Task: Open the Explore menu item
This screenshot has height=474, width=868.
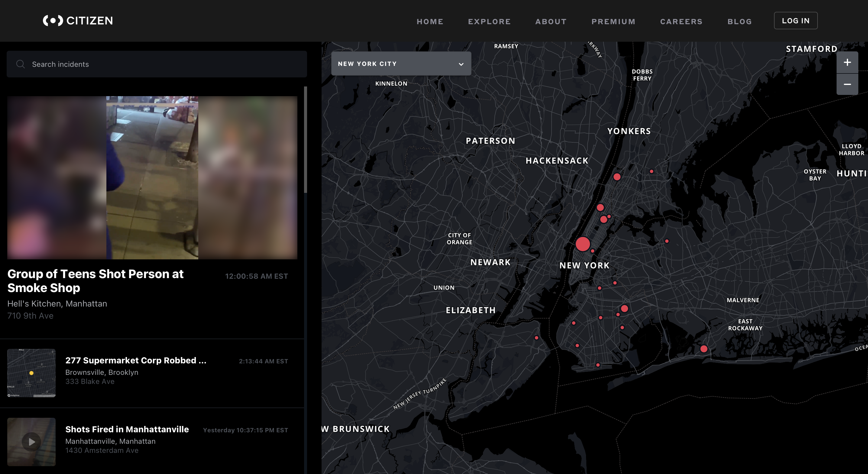Action: tap(489, 21)
